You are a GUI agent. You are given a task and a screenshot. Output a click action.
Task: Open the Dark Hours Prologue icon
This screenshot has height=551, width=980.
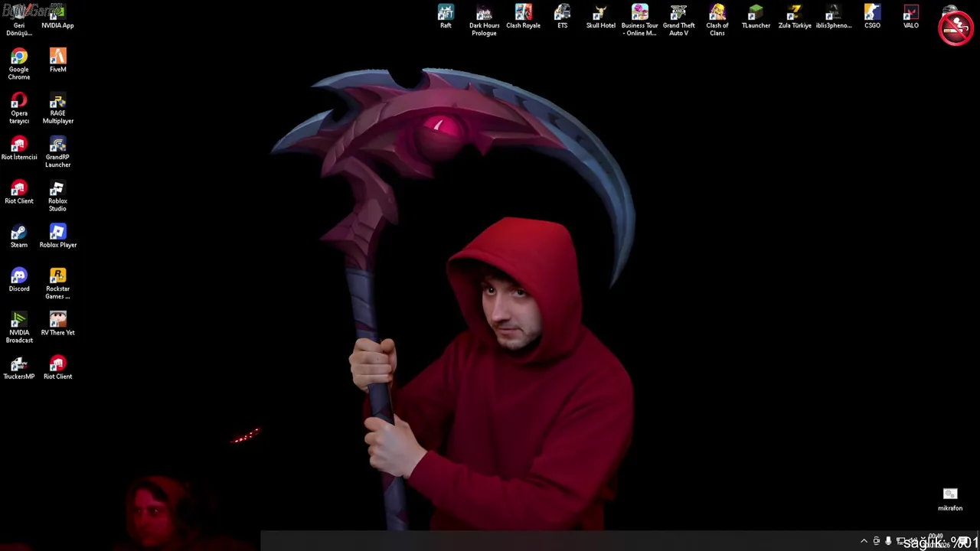pyautogui.click(x=484, y=20)
